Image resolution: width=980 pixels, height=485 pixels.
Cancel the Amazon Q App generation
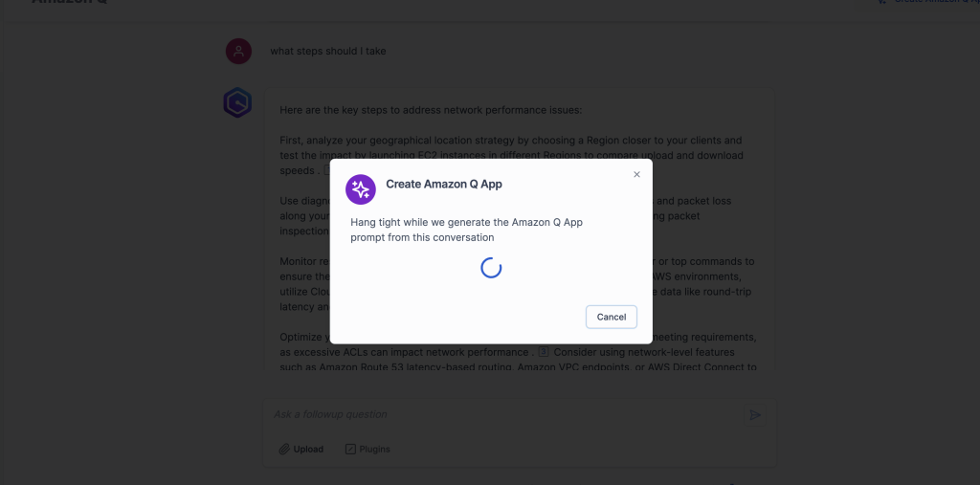pos(612,317)
